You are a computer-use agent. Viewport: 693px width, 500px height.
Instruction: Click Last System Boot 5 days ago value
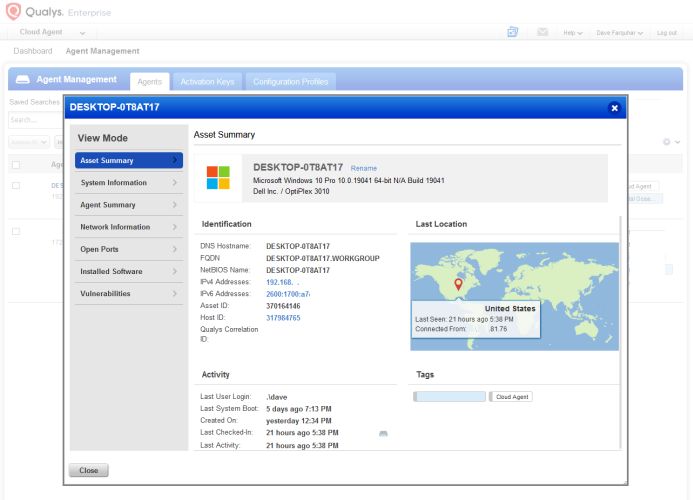coord(298,409)
